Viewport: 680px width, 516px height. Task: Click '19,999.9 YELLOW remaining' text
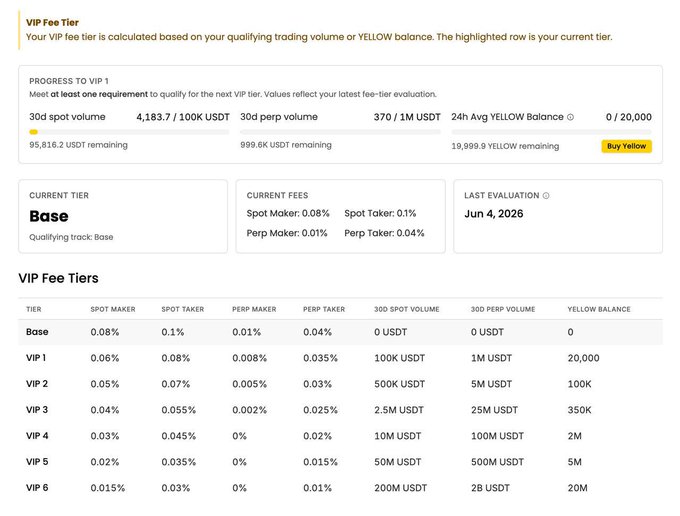505,146
